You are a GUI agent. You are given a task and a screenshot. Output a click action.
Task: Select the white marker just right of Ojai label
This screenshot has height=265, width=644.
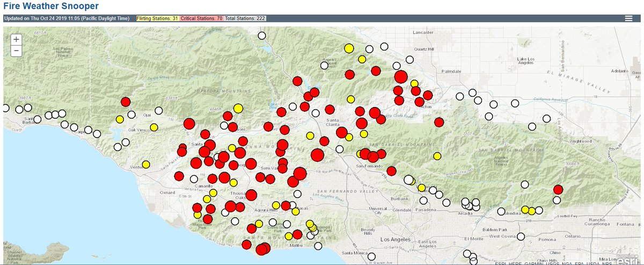(159, 111)
